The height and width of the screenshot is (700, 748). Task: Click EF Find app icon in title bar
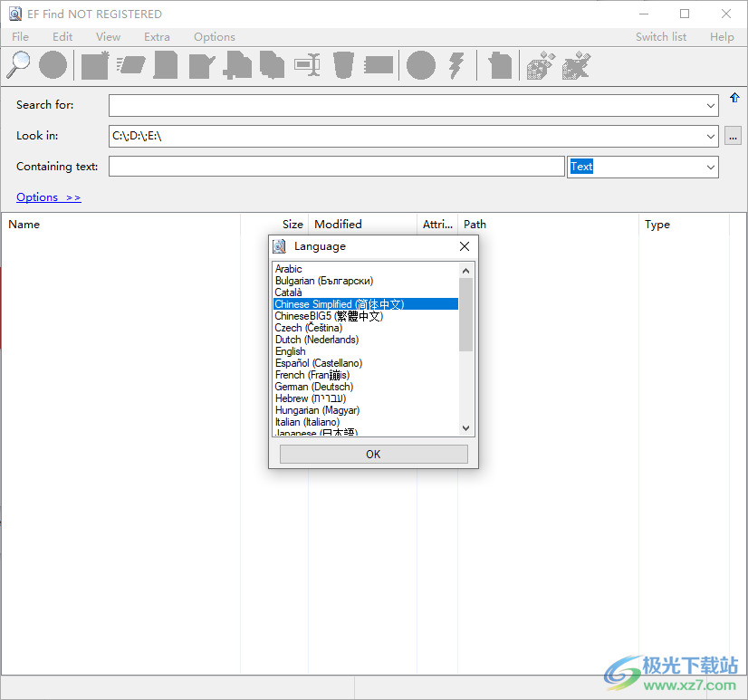point(15,14)
